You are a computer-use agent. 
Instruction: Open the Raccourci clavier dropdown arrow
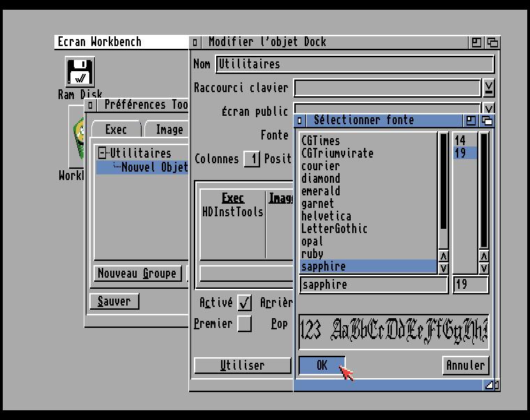[x=489, y=88]
